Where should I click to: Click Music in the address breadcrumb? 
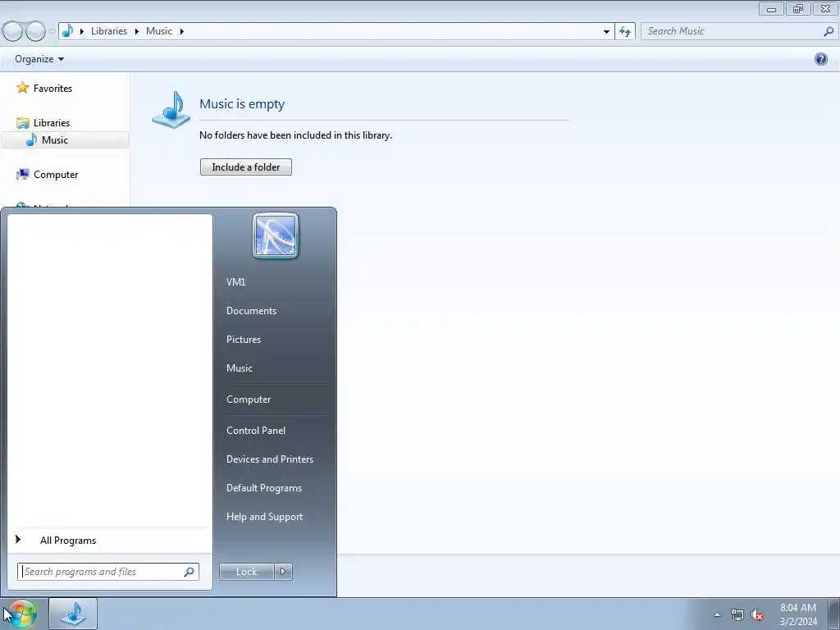point(159,31)
